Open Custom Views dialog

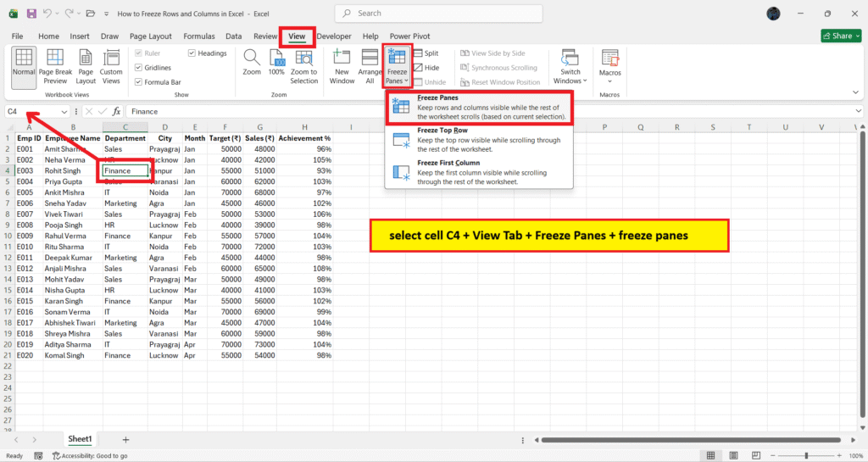(111, 68)
